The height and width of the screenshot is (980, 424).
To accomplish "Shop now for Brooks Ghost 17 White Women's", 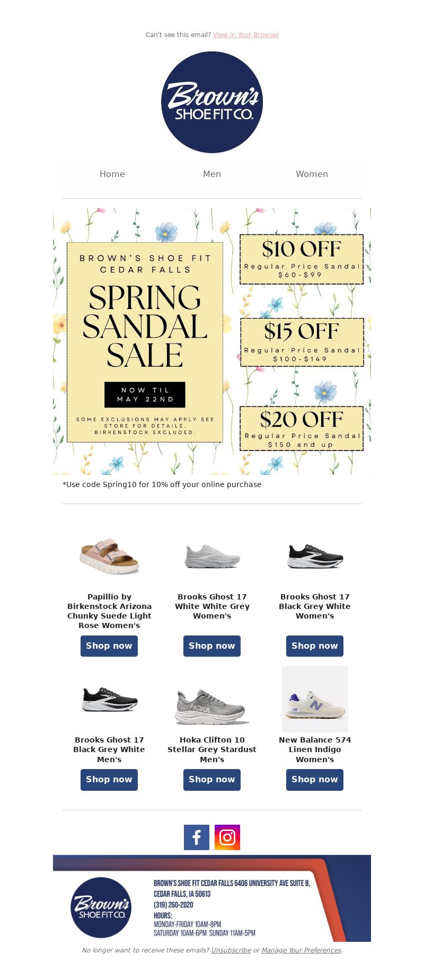I will pos(212,646).
